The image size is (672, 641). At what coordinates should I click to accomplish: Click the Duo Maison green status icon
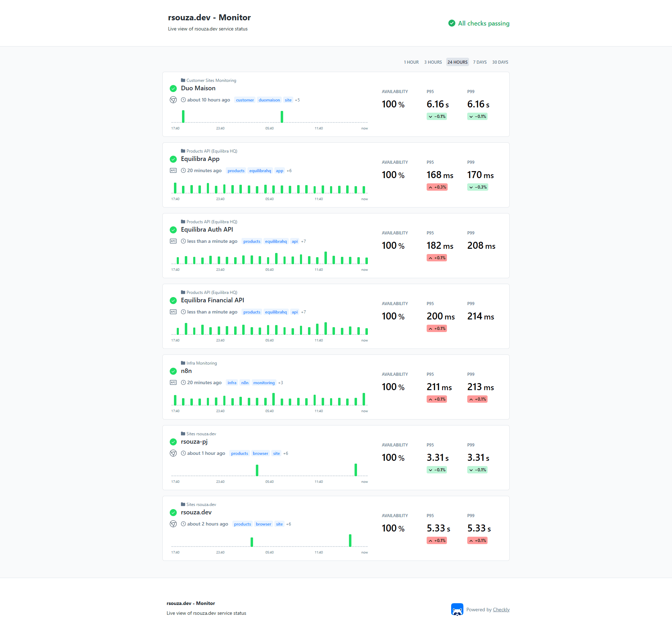pyautogui.click(x=173, y=88)
